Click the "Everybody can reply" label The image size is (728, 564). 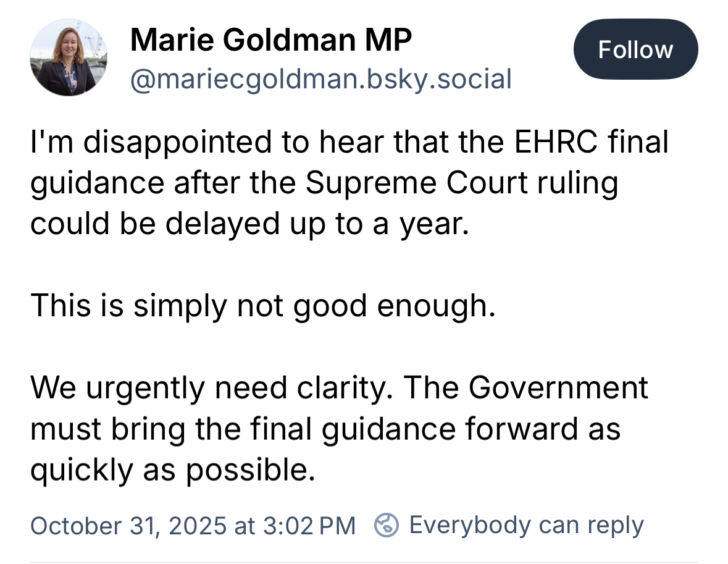[526, 526]
